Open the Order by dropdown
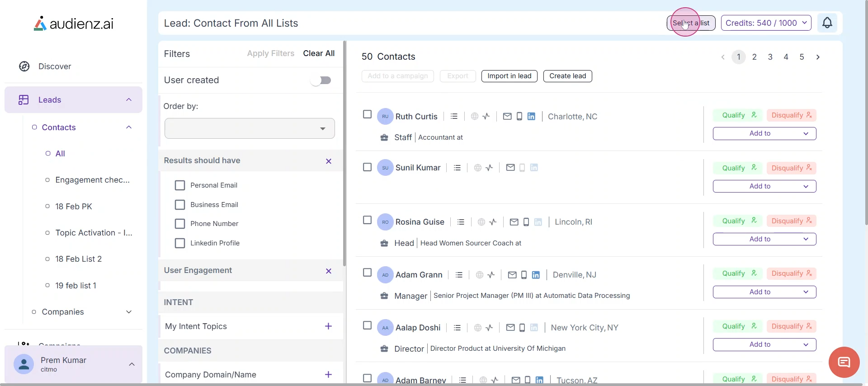Image resolution: width=868 pixels, height=386 pixels. [x=250, y=128]
